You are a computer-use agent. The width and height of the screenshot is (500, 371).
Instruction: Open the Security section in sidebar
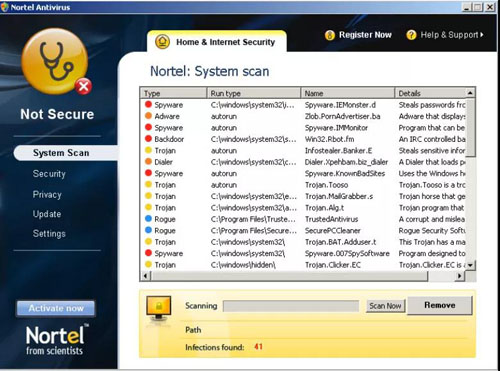[x=49, y=174]
